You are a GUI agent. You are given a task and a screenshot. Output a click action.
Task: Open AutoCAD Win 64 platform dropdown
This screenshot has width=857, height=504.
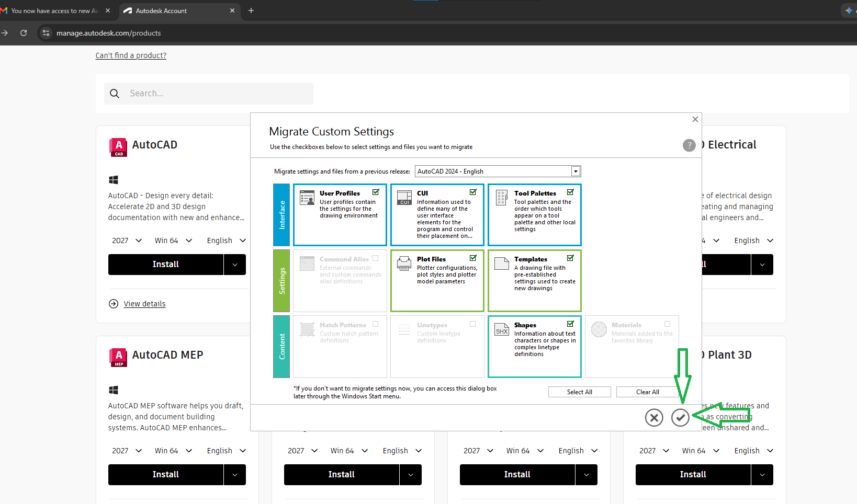[173, 240]
